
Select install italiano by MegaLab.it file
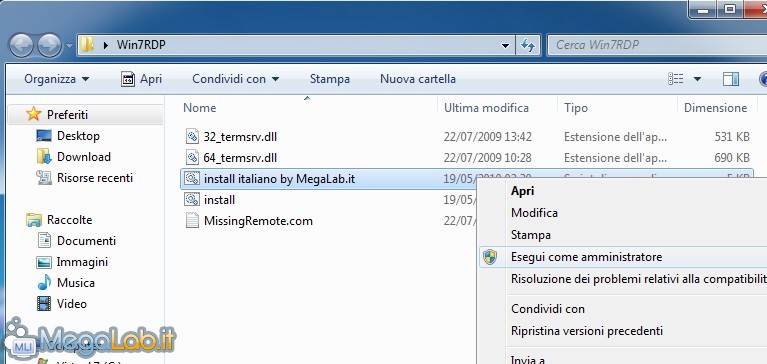(279, 179)
